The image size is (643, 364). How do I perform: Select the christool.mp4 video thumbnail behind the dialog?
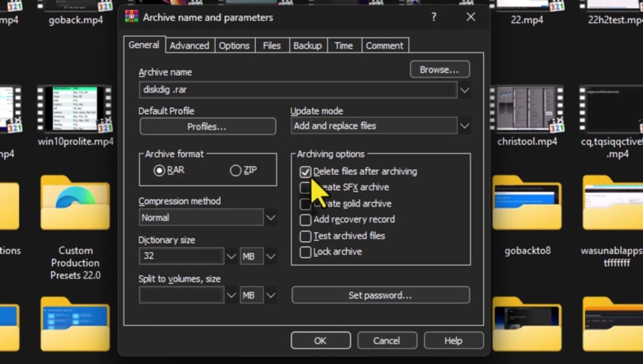pyautogui.click(x=527, y=109)
